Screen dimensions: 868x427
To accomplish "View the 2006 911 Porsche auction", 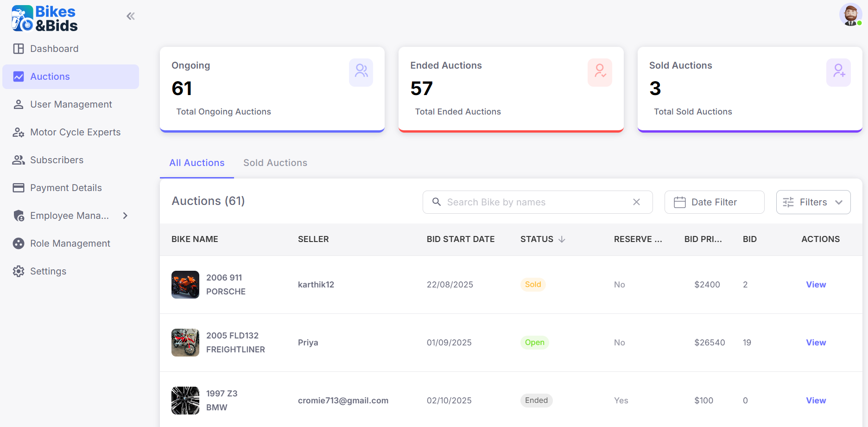I will [x=816, y=285].
